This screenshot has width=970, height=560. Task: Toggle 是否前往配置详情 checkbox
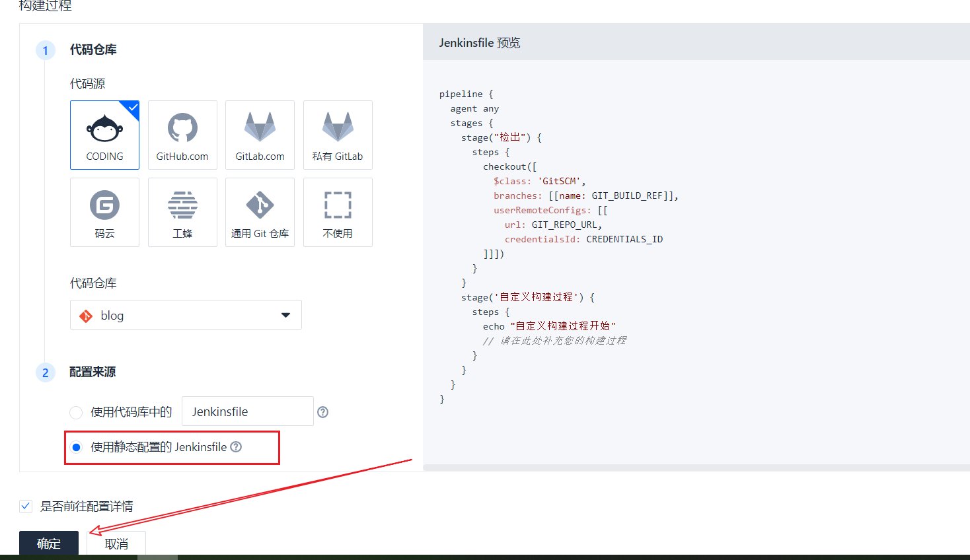pos(26,507)
